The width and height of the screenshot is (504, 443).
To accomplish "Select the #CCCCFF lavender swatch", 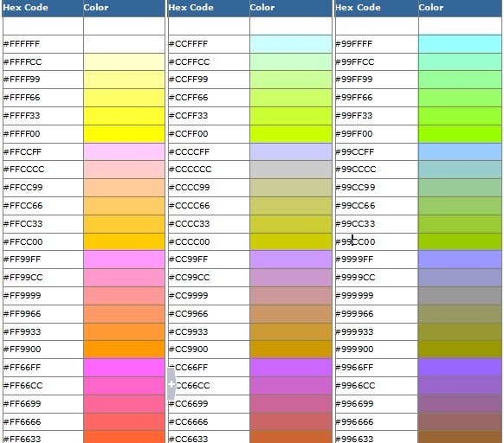I will tap(291, 152).
